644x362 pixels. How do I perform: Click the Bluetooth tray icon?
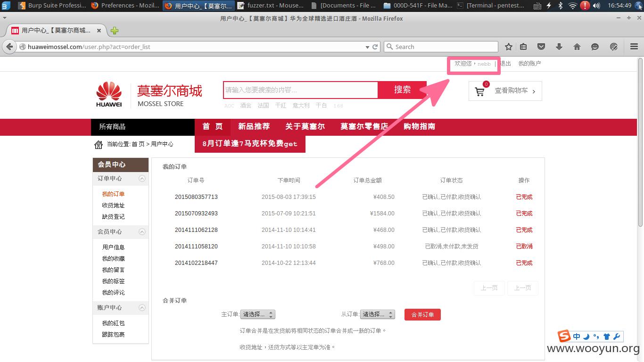pos(561,6)
